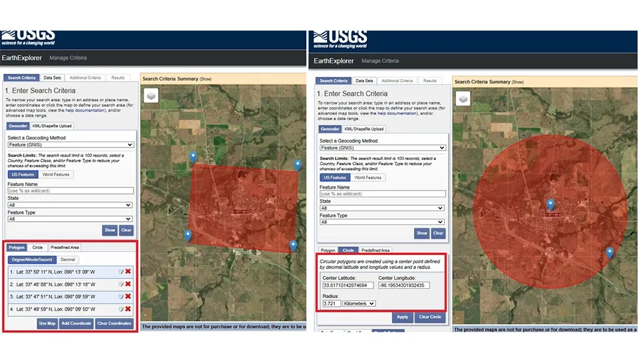Click Show button in right window

[422, 233]
